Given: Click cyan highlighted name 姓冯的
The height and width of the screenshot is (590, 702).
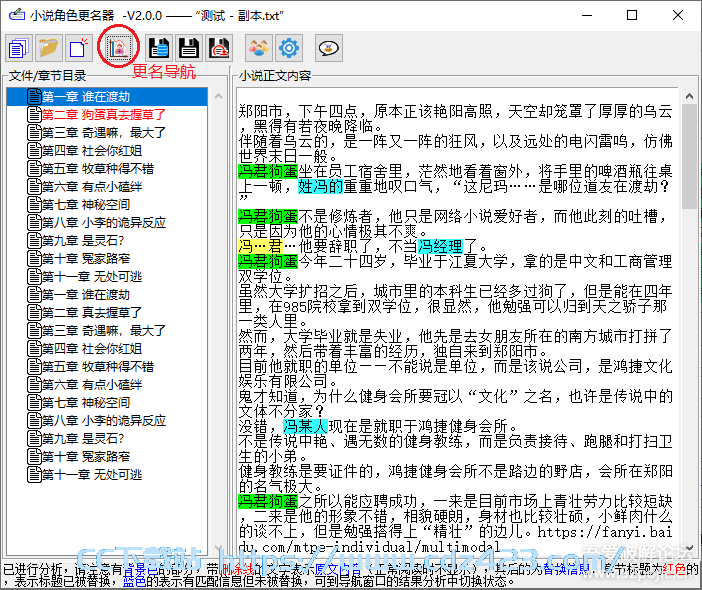Looking at the screenshot, I should coord(321,186).
